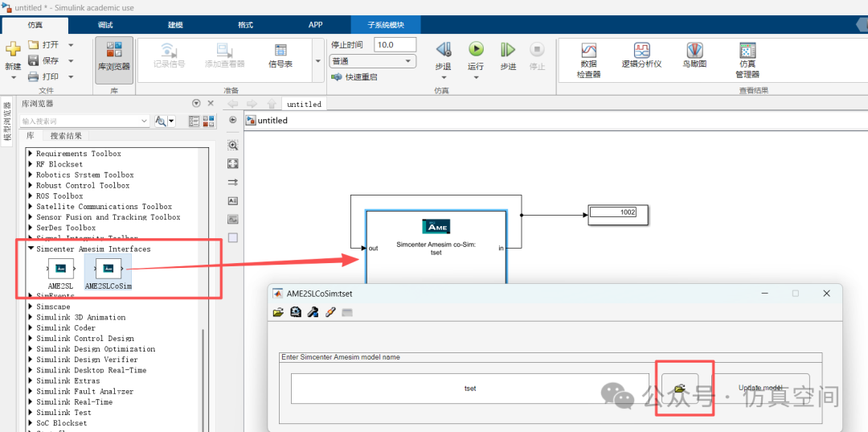
Task: Click the Step Back (步退) icon
Action: (443, 51)
